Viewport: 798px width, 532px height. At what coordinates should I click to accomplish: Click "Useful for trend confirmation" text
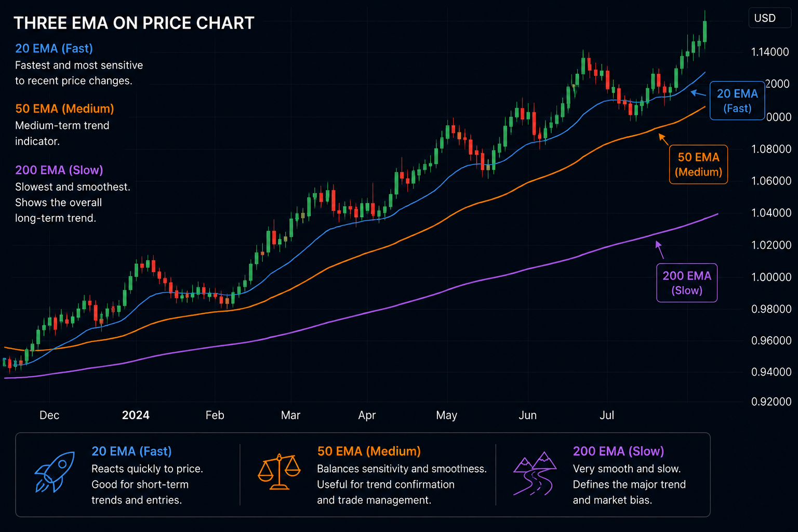coord(386,485)
